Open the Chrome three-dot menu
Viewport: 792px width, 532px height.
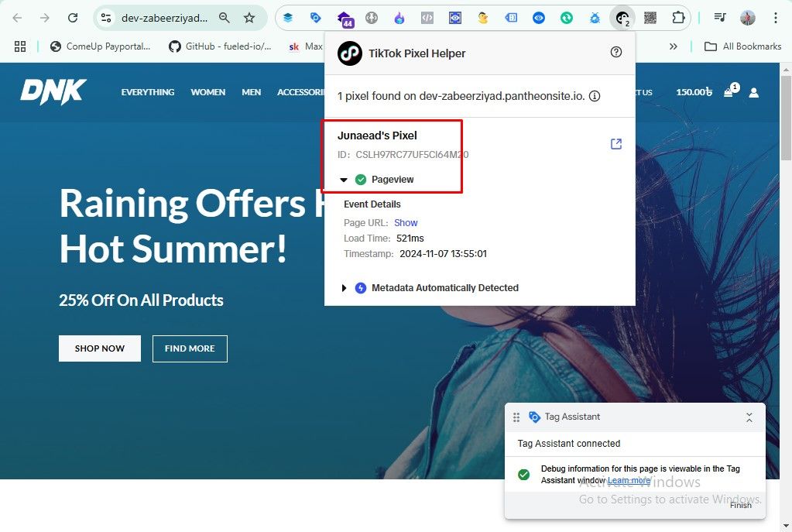click(775, 18)
